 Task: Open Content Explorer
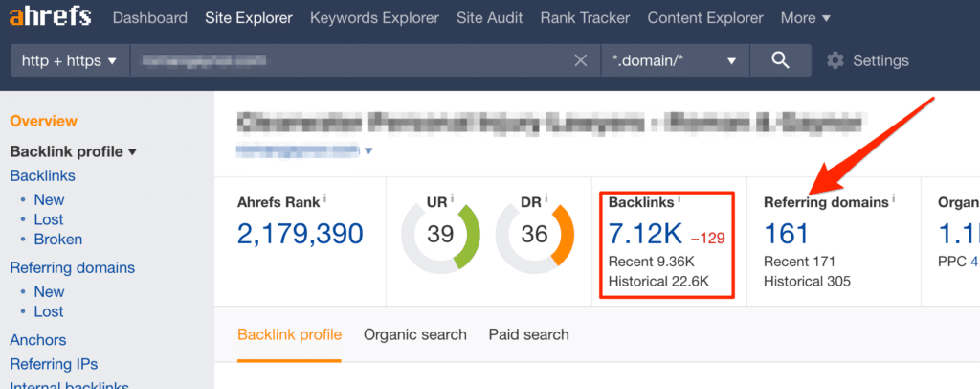point(705,18)
